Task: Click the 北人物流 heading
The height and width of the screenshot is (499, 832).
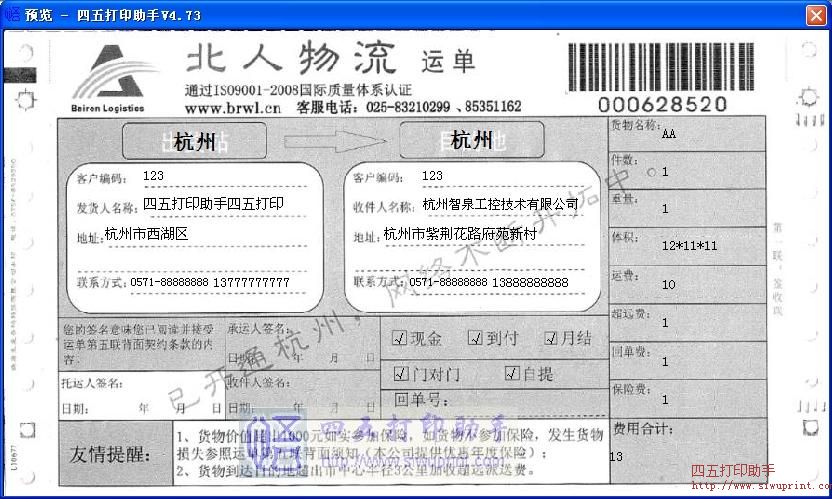Action: point(290,57)
